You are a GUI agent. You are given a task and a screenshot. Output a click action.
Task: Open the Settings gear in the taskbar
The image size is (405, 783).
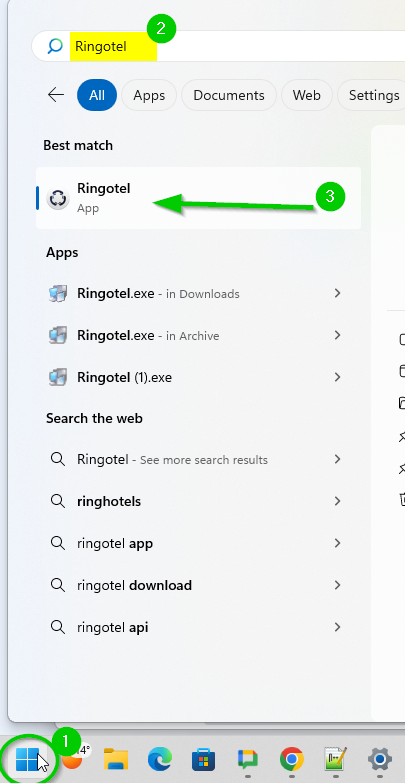click(x=380, y=760)
